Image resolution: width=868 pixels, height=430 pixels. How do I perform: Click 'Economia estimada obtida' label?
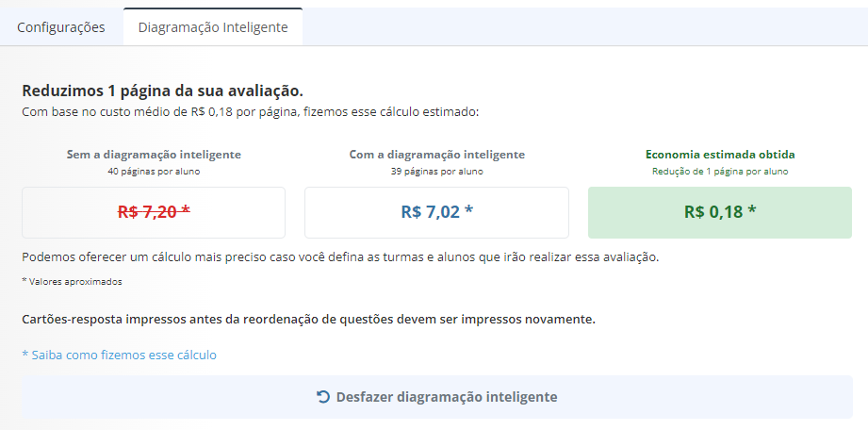click(720, 155)
